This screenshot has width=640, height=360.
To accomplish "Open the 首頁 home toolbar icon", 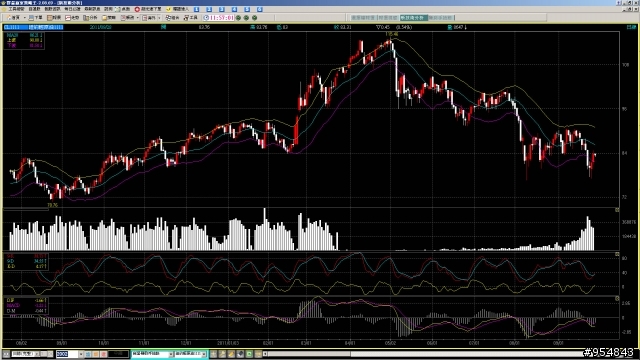I will 13,18.
